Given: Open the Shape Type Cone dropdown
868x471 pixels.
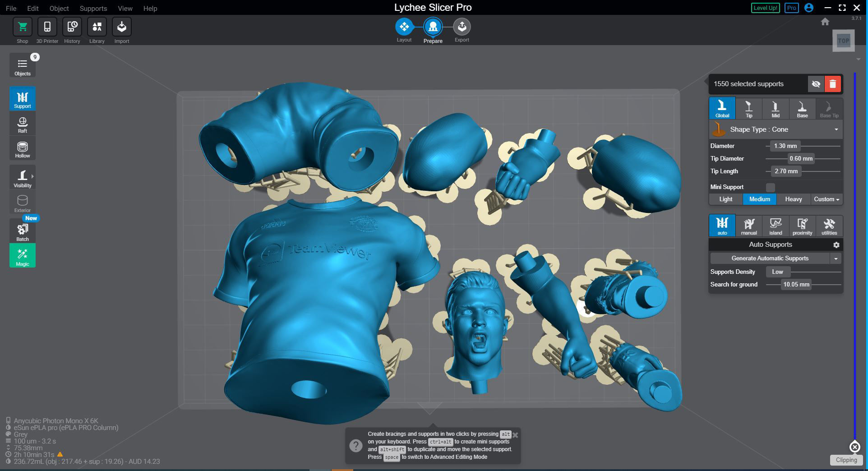Looking at the screenshot, I should (776, 129).
